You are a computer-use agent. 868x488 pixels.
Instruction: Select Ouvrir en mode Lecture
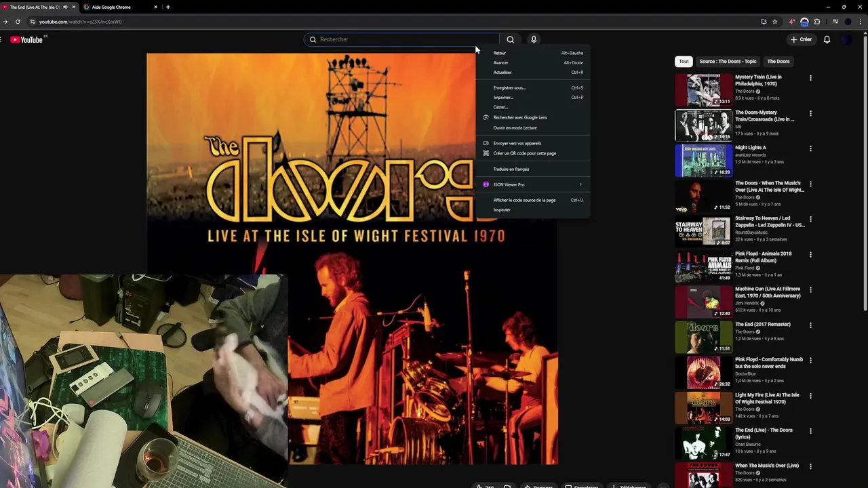(x=533, y=127)
